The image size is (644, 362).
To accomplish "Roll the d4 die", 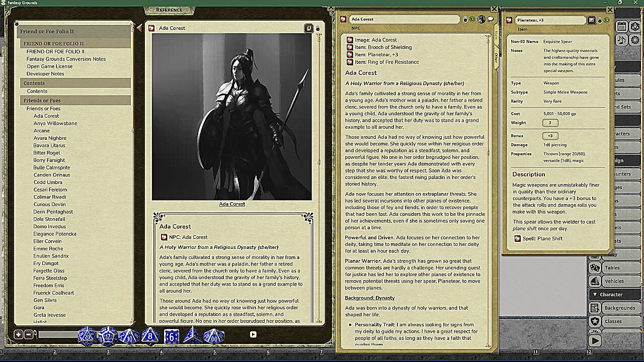I will [x=193, y=335].
